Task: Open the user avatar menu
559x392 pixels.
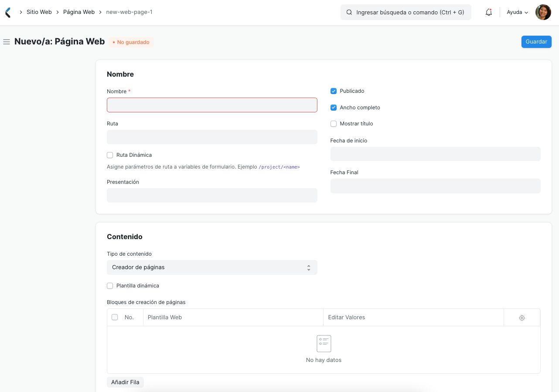Action: tap(543, 12)
